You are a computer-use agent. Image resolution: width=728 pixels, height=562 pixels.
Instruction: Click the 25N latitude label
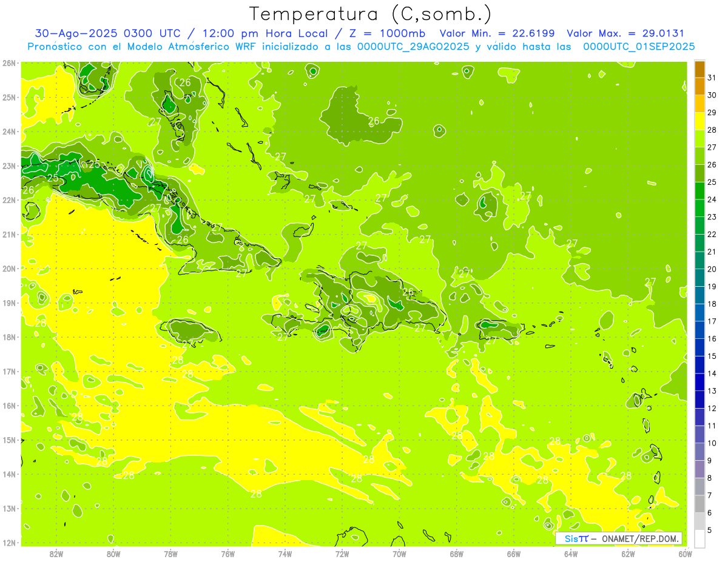coord(9,97)
